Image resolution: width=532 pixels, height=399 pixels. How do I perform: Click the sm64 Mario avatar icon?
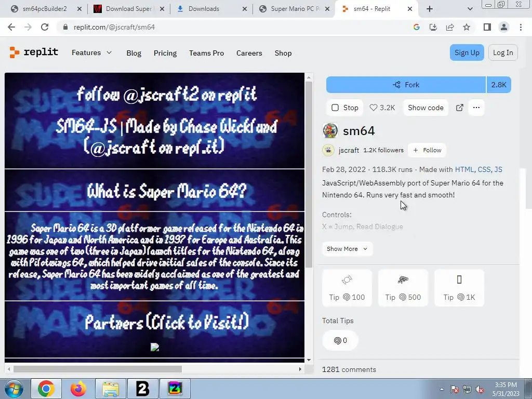330,130
